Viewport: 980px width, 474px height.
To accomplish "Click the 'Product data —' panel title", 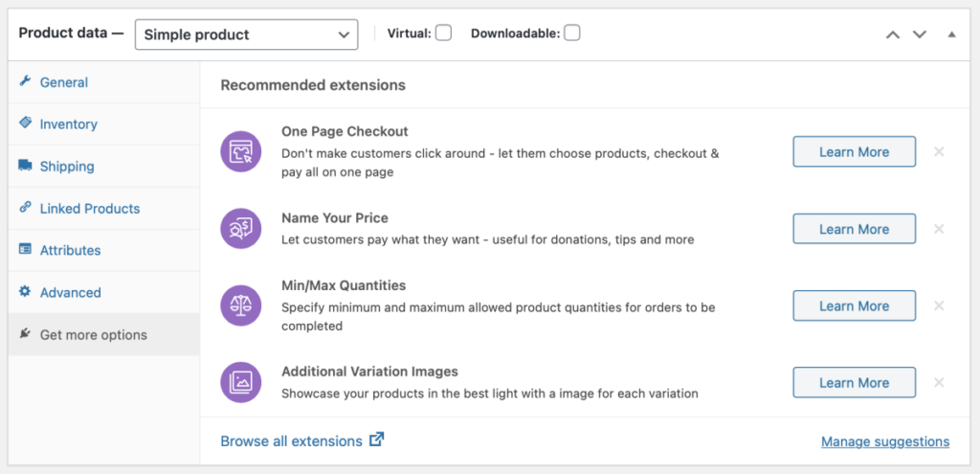I will coord(71,34).
